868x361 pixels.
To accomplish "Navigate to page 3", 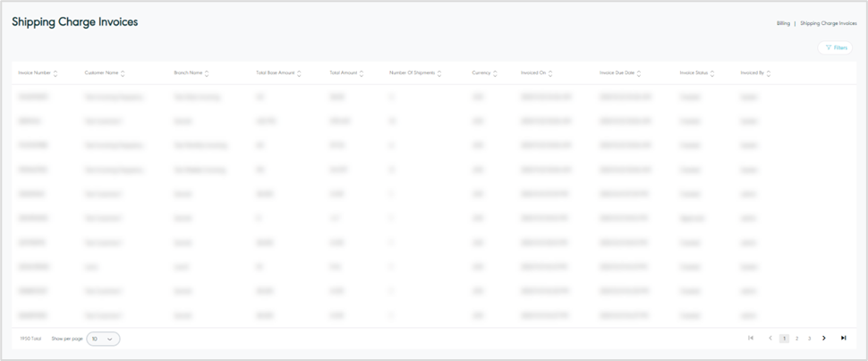I will point(809,339).
